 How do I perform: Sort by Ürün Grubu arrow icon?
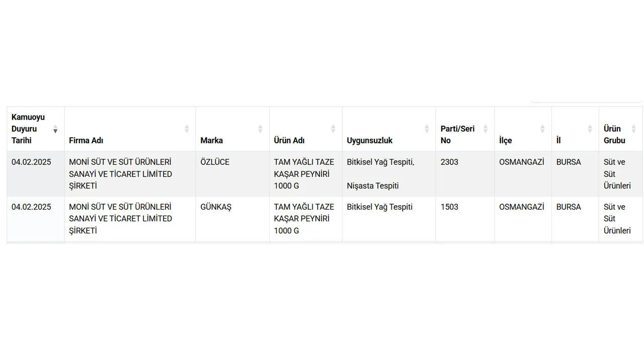click(633, 129)
